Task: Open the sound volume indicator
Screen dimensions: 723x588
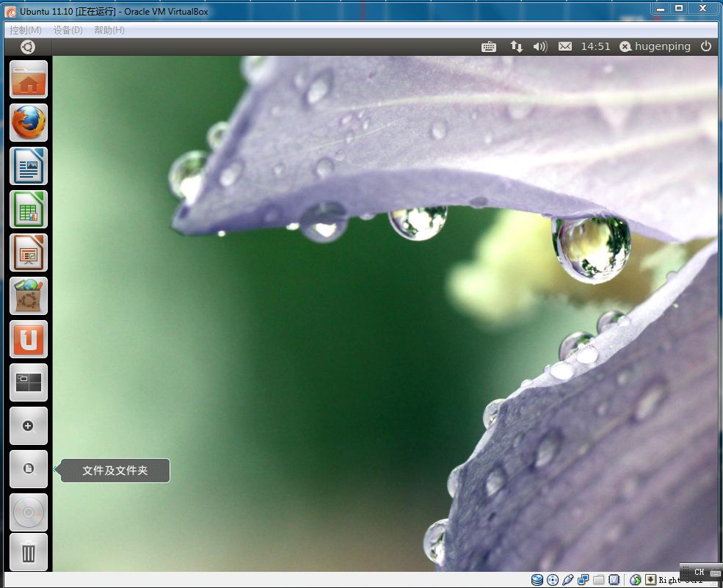Action: (540, 46)
